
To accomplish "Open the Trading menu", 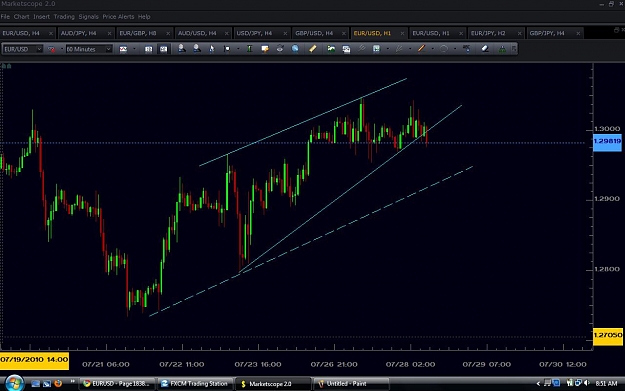I will (64, 17).
